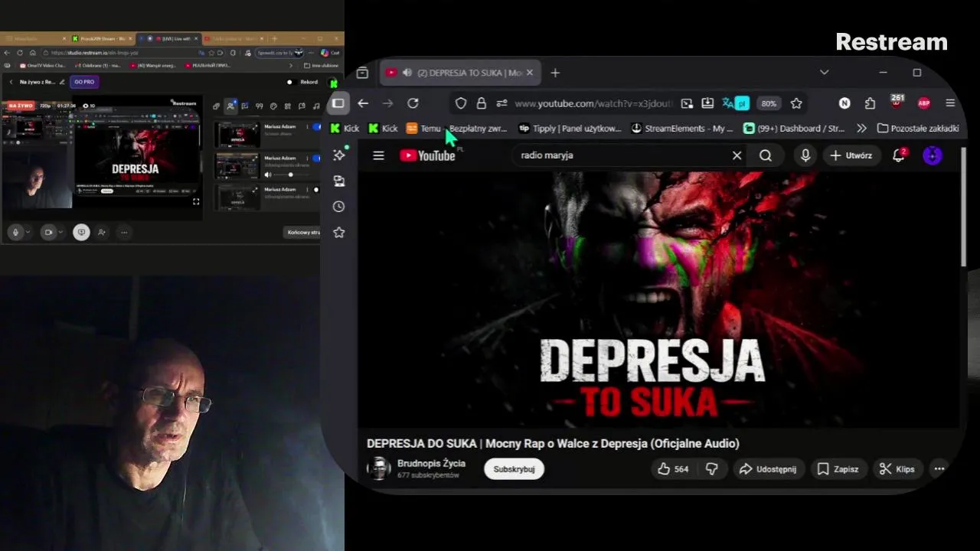Toggle the Restream camera button
980x551 pixels.
48,232
